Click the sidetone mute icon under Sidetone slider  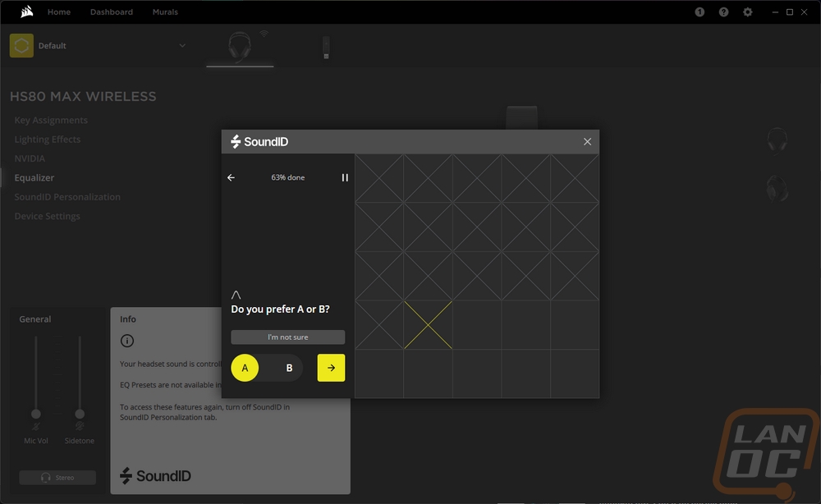tap(80, 427)
